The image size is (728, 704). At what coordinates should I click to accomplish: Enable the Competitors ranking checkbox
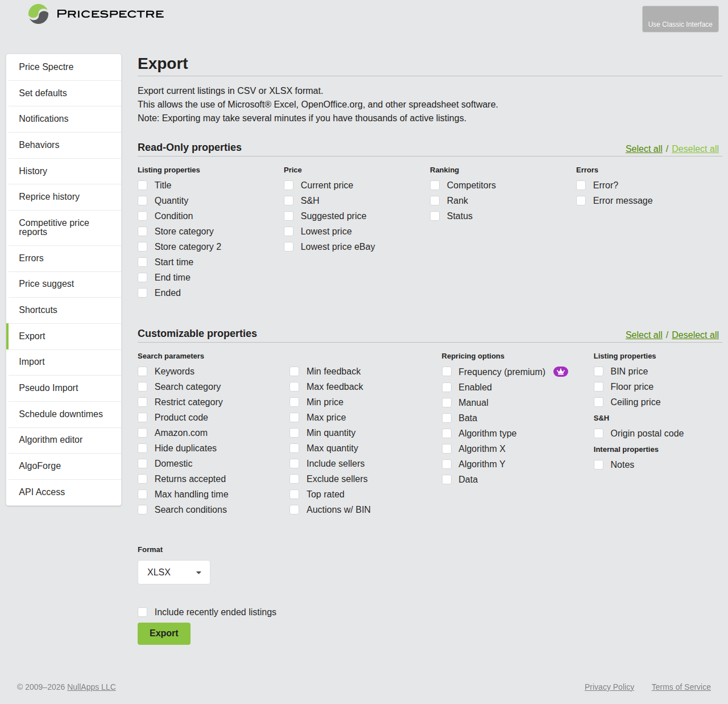point(435,185)
